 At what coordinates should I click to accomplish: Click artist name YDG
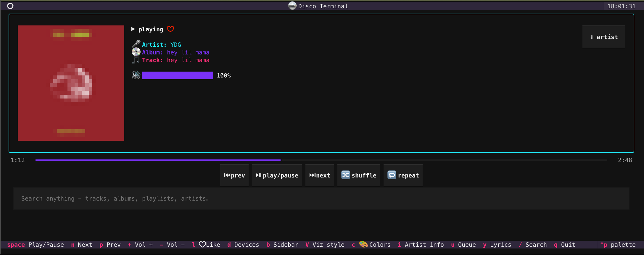[176, 45]
